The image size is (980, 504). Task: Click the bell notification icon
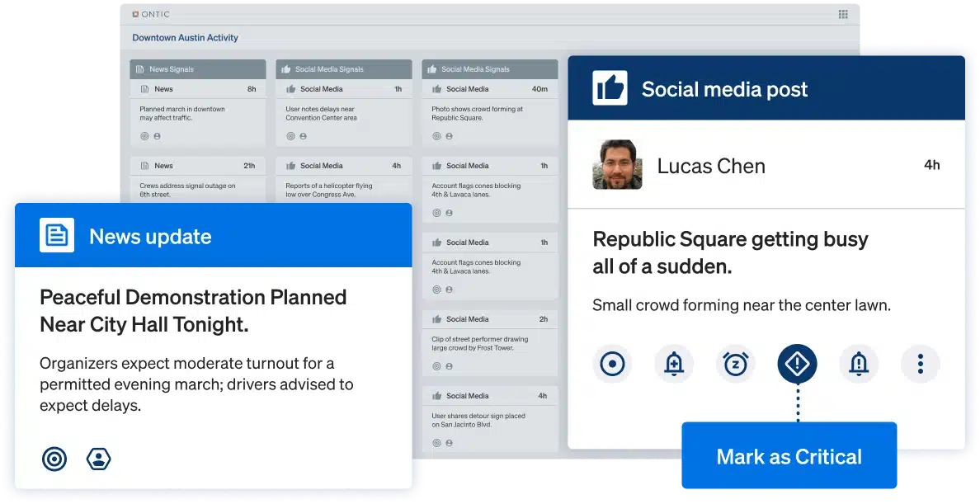pos(859,364)
